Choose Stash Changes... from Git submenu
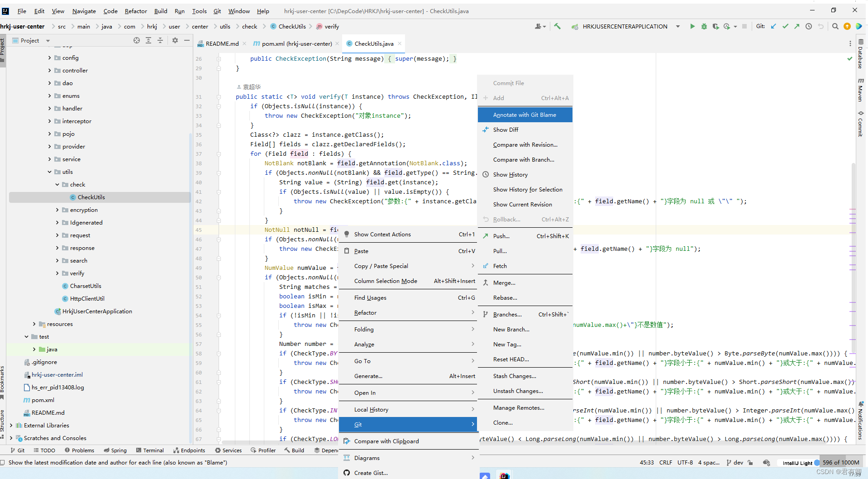The image size is (868, 479). 525,376
